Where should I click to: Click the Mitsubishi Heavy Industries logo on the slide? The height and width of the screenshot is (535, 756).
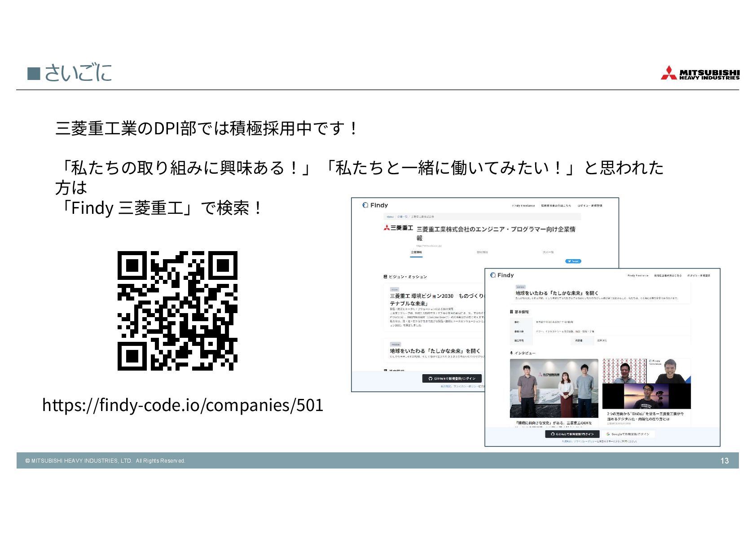(x=700, y=73)
